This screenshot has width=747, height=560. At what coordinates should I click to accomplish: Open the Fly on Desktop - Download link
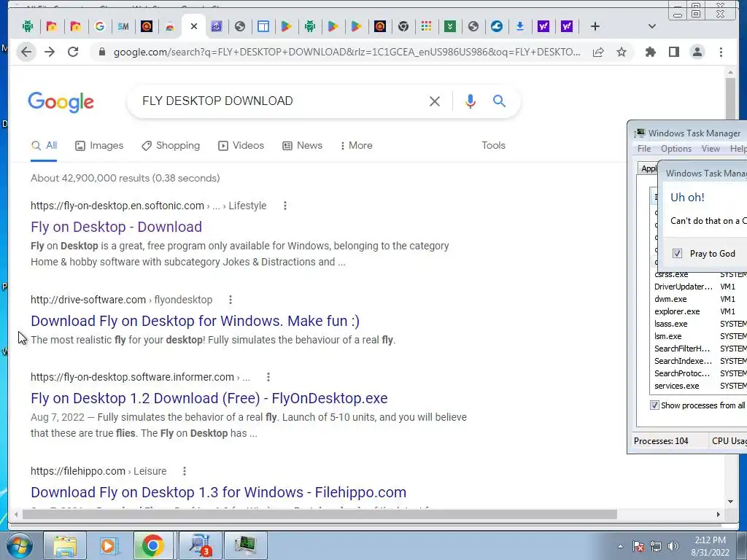(x=116, y=227)
